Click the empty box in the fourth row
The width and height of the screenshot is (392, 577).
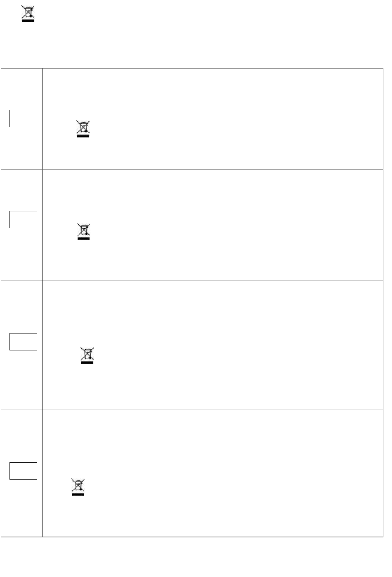[x=24, y=471]
